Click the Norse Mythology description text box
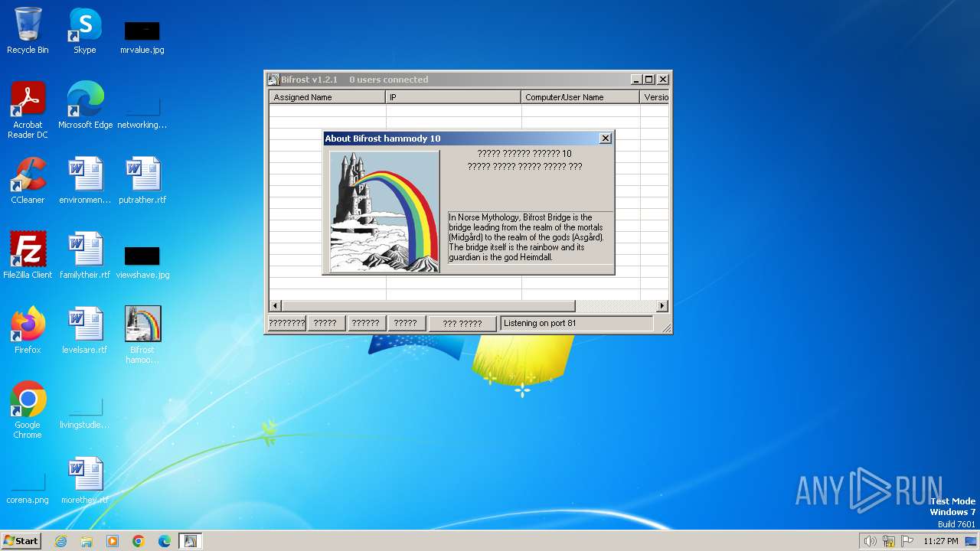Viewport: 980px width, 551px height. pyautogui.click(x=531, y=237)
